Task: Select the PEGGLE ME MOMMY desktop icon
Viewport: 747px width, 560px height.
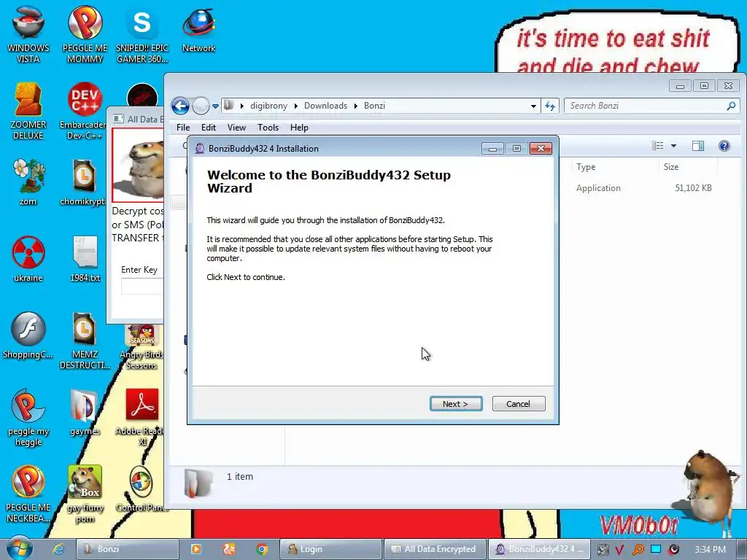Action: point(85,34)
